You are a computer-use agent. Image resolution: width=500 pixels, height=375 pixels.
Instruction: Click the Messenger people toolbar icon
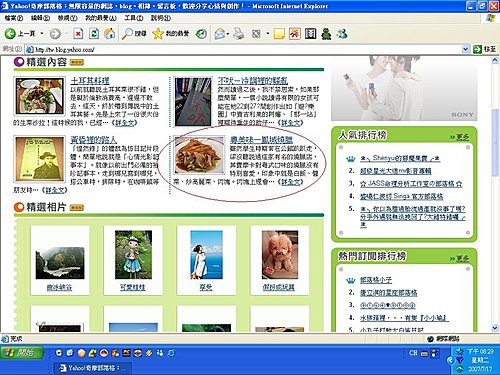tap(342, 34)
